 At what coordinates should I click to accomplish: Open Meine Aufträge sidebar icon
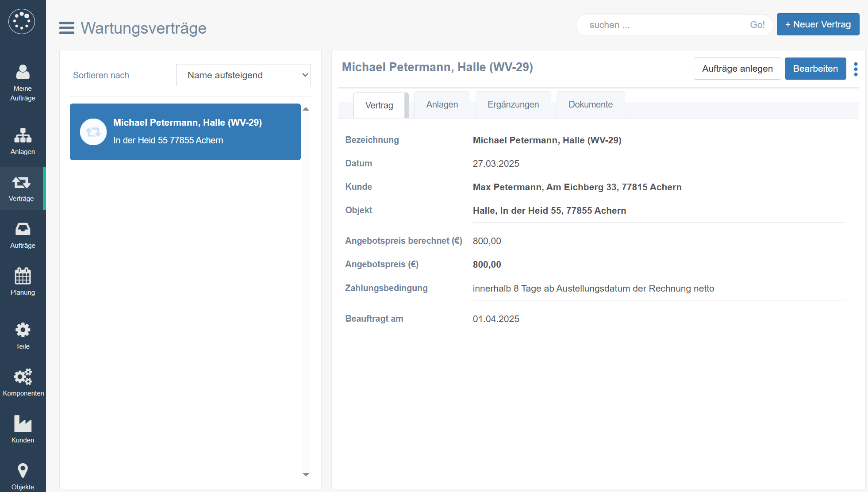click(23, 82)
